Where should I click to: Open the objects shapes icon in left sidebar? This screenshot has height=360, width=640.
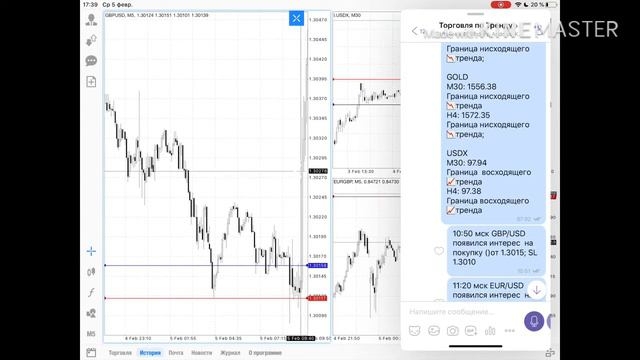91,313
